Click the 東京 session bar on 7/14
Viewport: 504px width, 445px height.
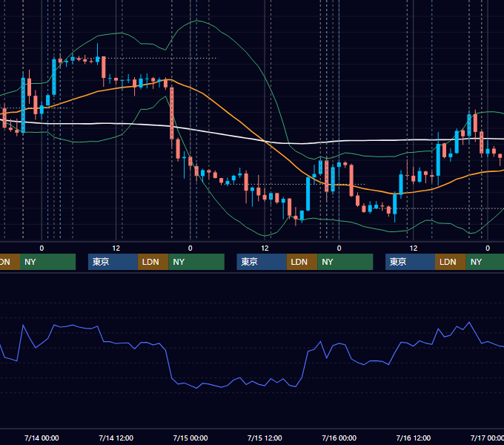coord(113,262)
